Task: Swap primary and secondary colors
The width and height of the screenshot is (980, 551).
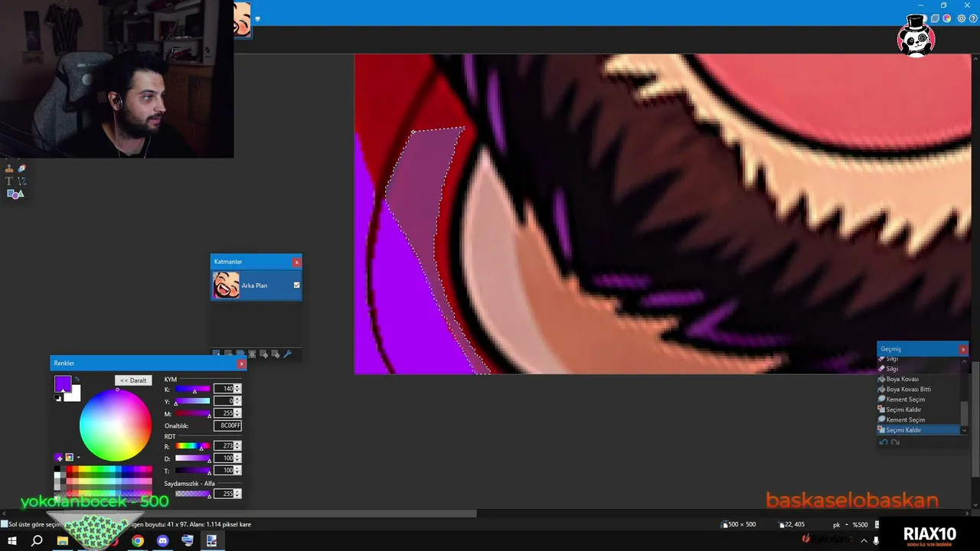Action: [77, 380]
